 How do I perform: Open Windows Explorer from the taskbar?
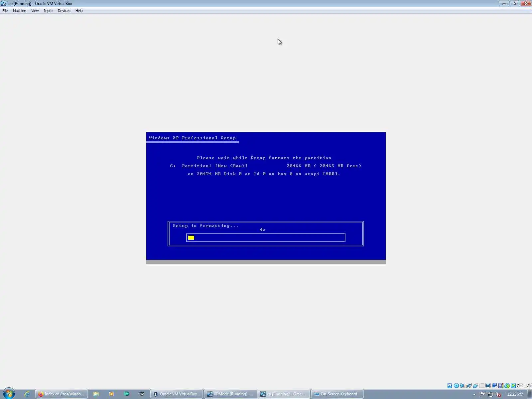click(x=96, y=394)
